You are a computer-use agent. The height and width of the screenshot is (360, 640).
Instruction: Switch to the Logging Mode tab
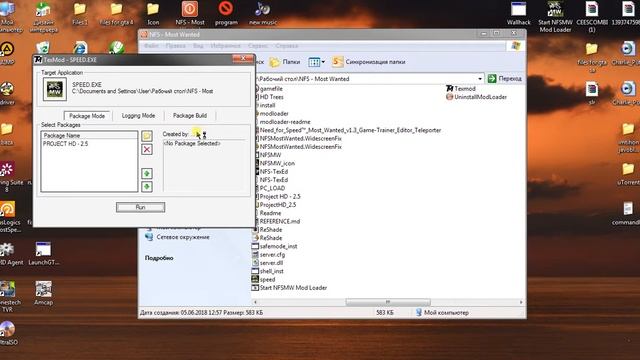point(138,116)
